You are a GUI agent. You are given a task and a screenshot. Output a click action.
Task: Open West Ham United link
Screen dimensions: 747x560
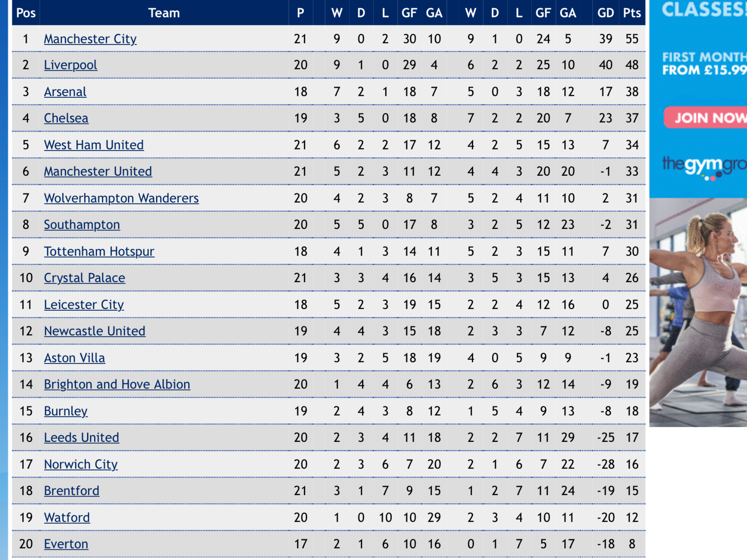pyautogui.click(x=94, y=145)
